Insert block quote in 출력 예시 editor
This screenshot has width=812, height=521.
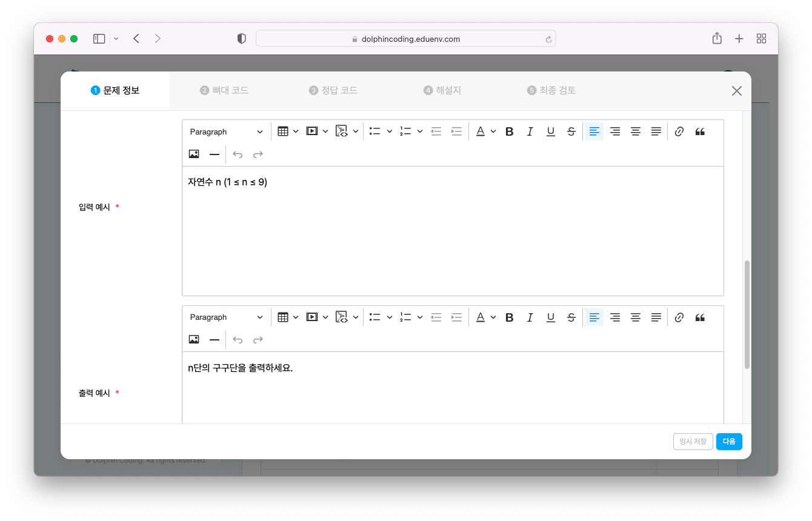700,317
